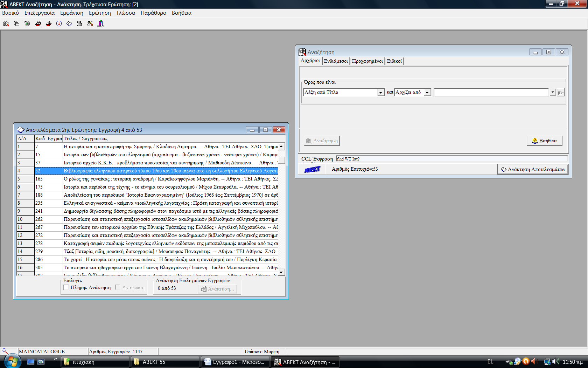Click the Ανάκτηση Αποτελεσμάτων button
The height and width of the screenshot is (368, 588).
pyautogui.click(x=533, y=169)
